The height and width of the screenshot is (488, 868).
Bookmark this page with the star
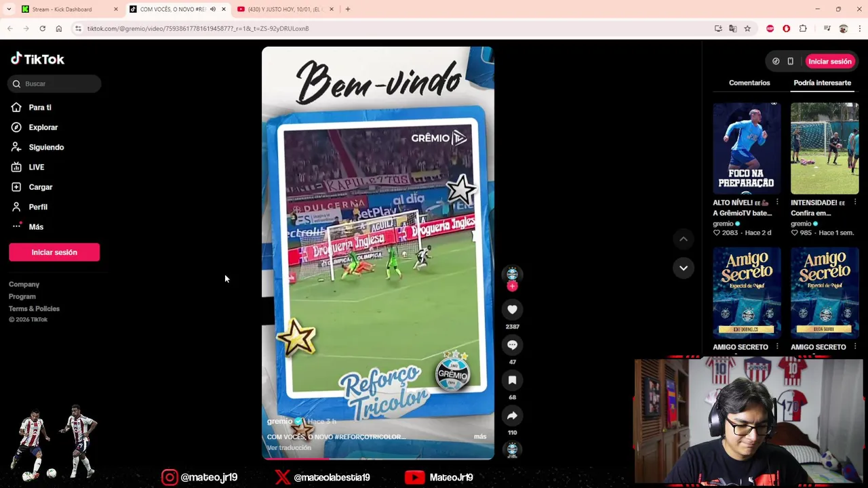pyautogui.click(x=747, y=28)
